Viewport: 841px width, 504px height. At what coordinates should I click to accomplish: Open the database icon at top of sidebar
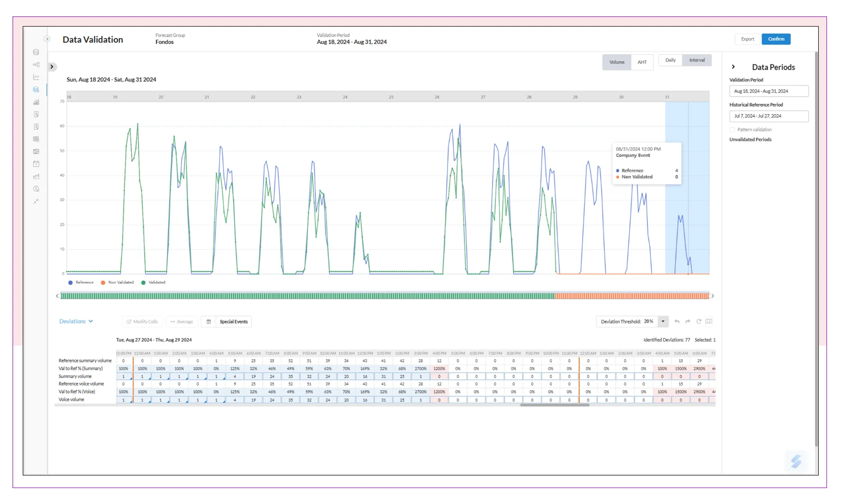click(36, 52)
